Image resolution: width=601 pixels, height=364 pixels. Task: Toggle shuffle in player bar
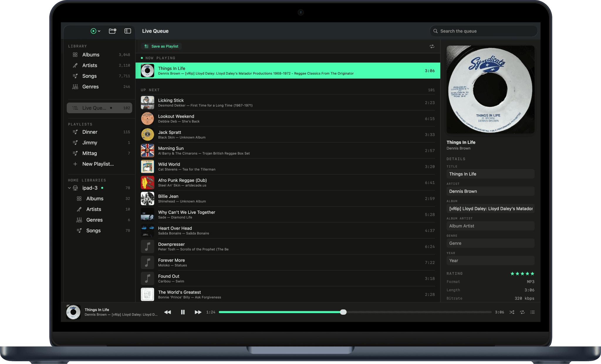(512, 312)
